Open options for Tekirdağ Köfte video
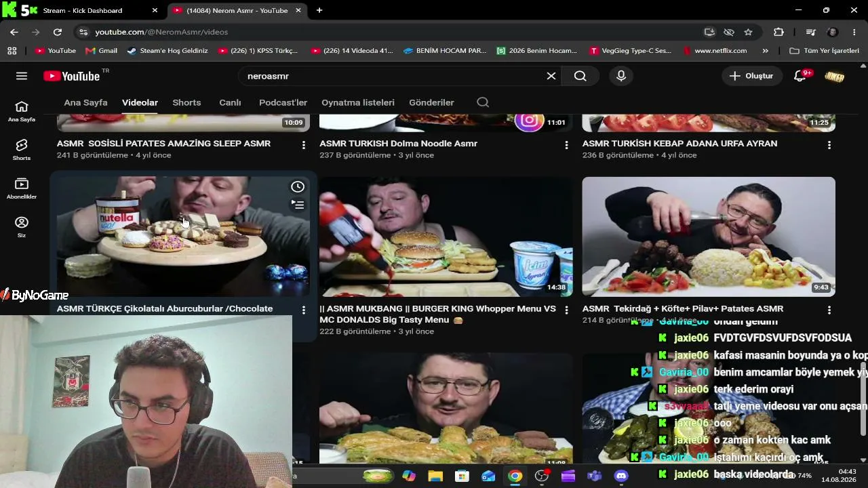The image size is (868, 488). 829,310
